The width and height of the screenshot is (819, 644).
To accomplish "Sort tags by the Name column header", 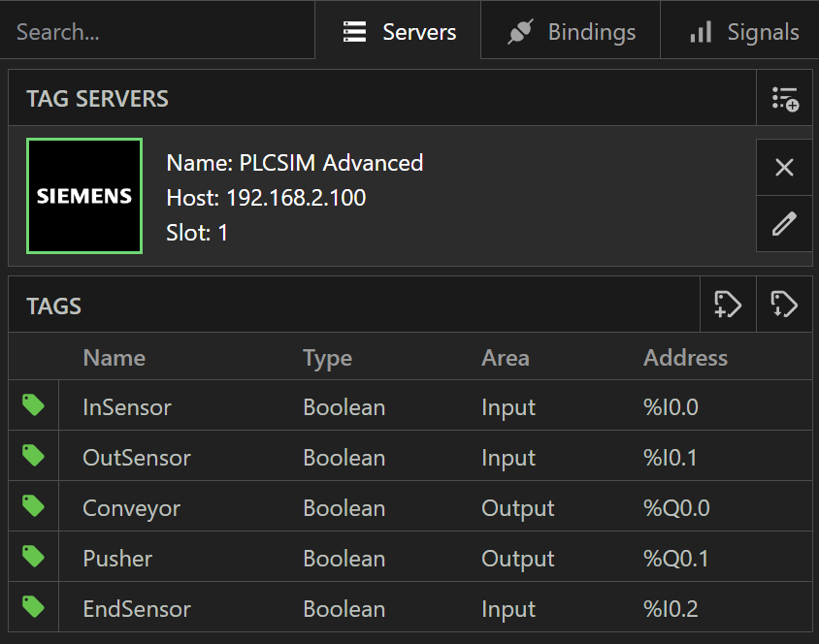I will [x=114, y=358].
